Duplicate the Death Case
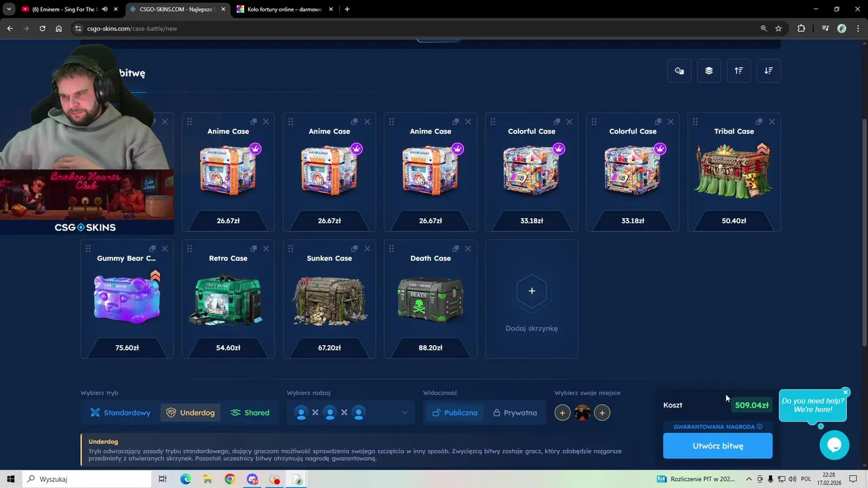This screenshot has height=488, width=868. [x=456, y=249]
